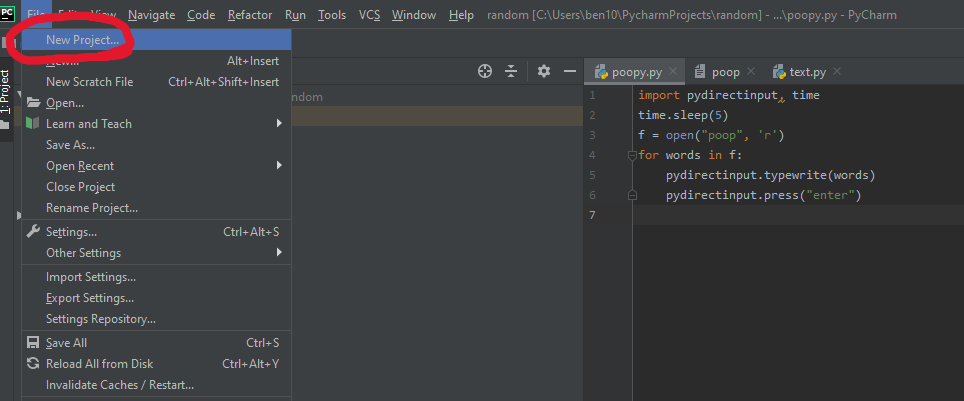Image resolution: width=964 pixels, height=401 pixels.
Task: Toggle the 1: Project side tool window
Action: tap(6, 98)
